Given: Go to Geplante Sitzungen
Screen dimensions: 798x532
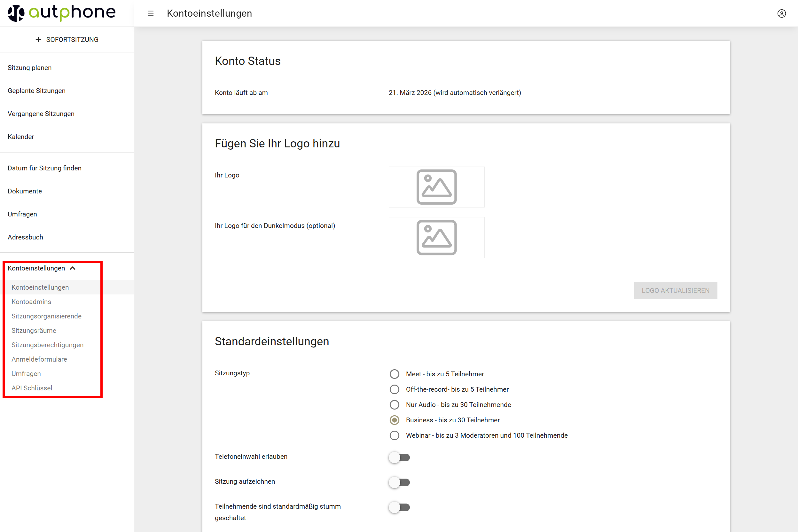Looking at the screenshot, I should click(x=37, y=90).
